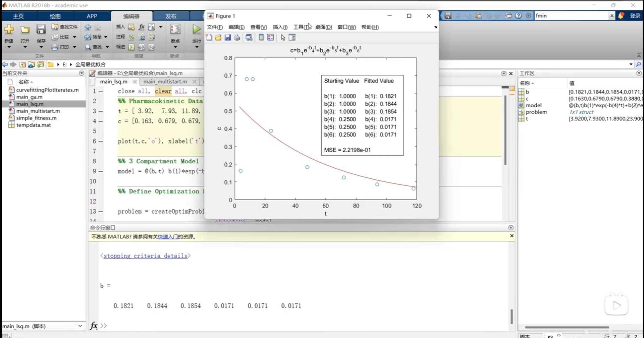Viewport: 644px width, 338px height.
Task: Open the 查看(V) menu in Figure window
Action: (258, 27)
